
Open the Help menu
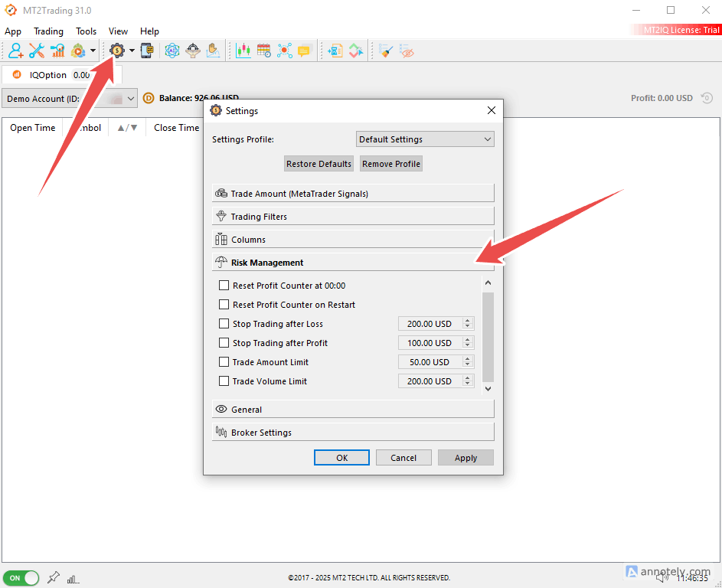click(x=149, y=31)
